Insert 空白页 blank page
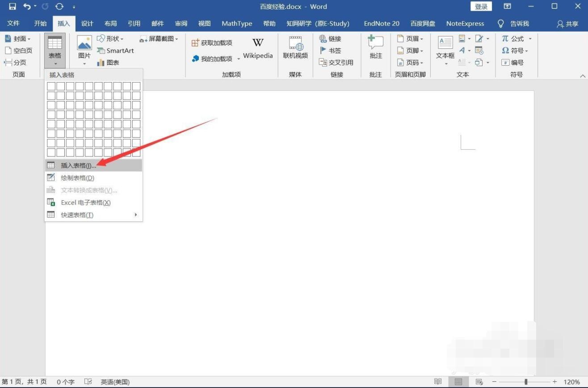Viewport: 588px width, 388px height. (x=18, y=51)
